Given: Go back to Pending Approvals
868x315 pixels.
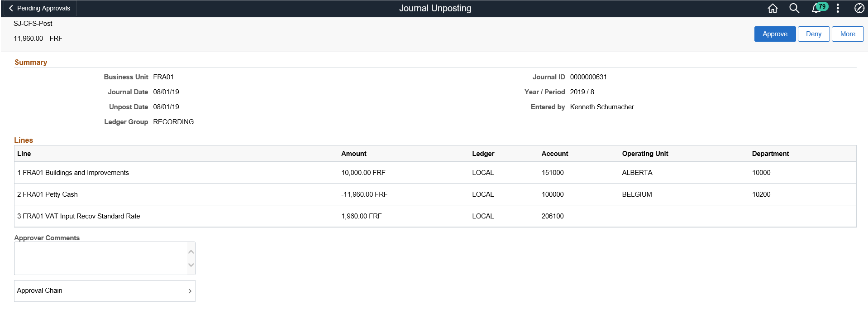Looking at the screenshot, I should point(39,8).
